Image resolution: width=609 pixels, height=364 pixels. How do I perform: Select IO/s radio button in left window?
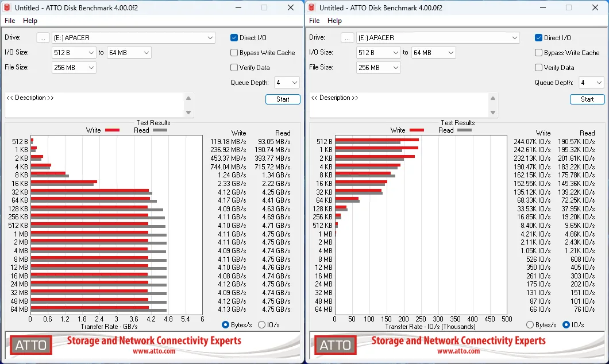click(x=262, y=325)
